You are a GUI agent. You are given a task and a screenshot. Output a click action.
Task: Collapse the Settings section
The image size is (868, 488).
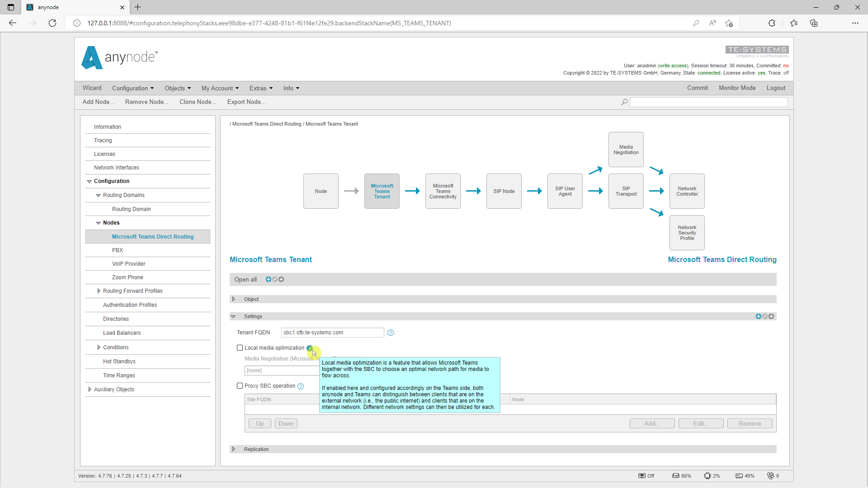(x=233, y=317)
